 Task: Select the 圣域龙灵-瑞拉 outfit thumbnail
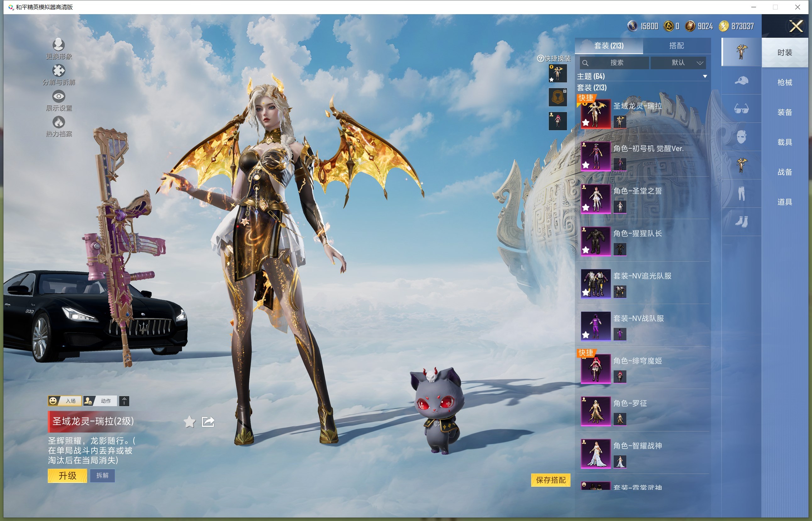pyautogui.click(x=596, y=114)
